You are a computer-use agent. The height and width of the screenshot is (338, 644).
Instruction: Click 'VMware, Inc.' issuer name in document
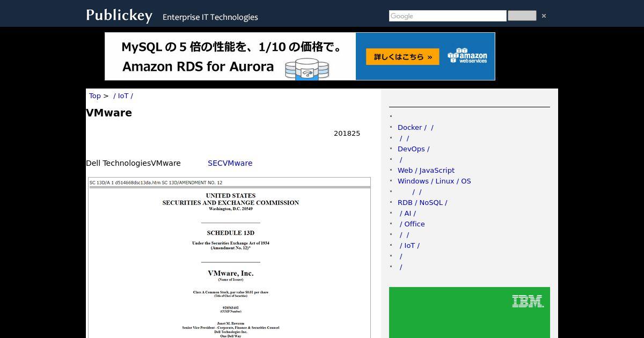pos(231,273)
